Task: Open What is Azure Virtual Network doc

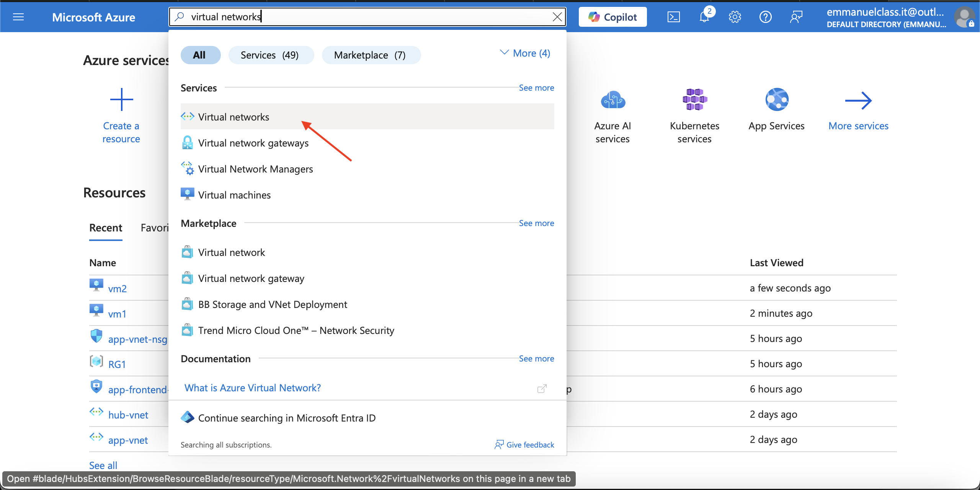Action: pyautogui.click(x=253, y=387)
